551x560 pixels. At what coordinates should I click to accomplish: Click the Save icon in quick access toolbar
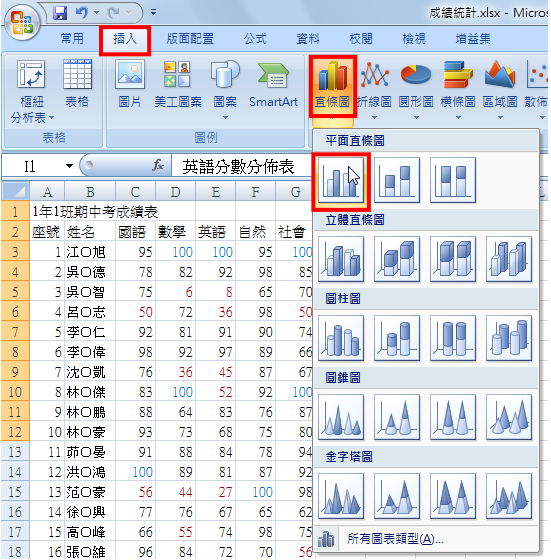tap(60, 13)
